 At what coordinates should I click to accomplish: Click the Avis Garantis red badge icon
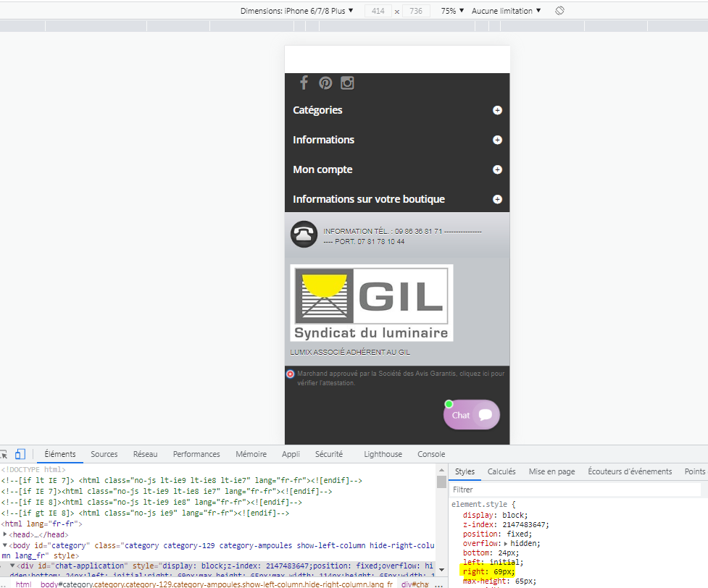click(x=291, y=374)
